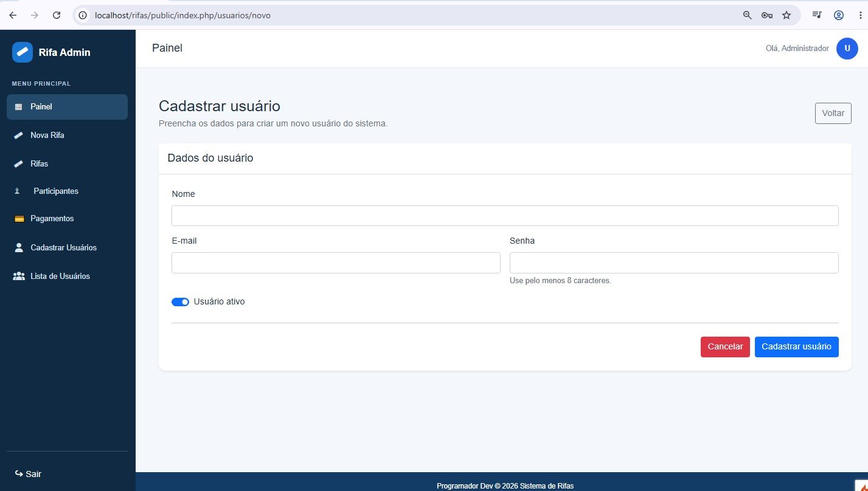Image resolution: width=868 pixels, height=491 pixels.
Task: Click the Sair logout arrow icon
Action: point(19,473)
